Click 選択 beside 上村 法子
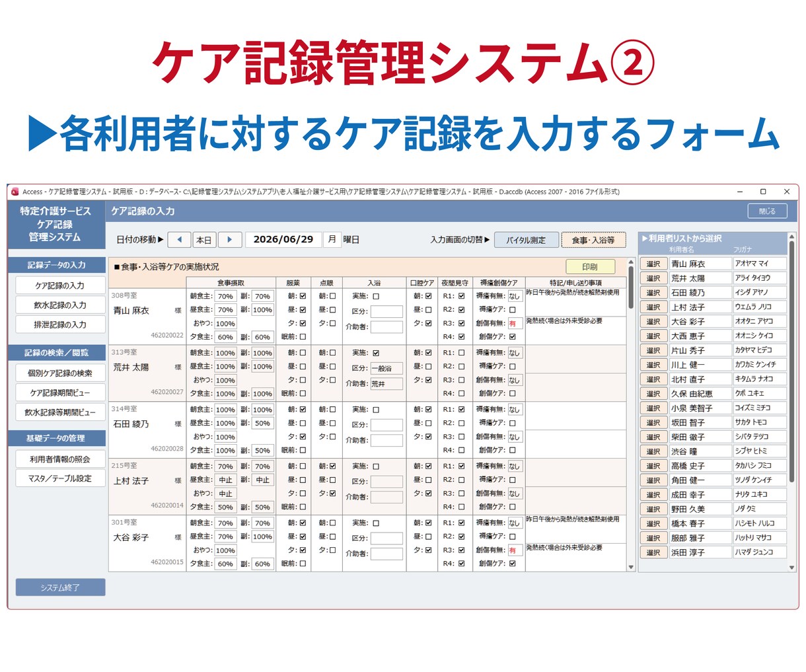Viewport: 806px width, 672px height. click(x=653, y=307)
